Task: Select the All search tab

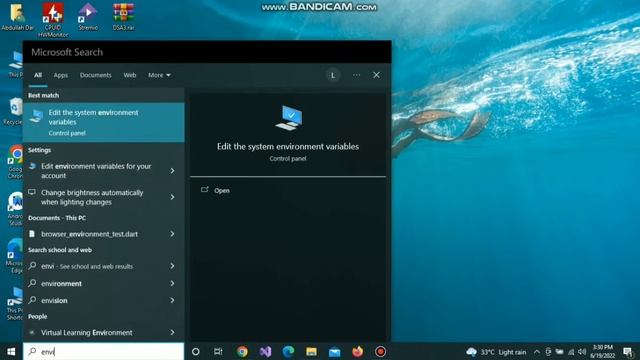Action: point(38,75)
